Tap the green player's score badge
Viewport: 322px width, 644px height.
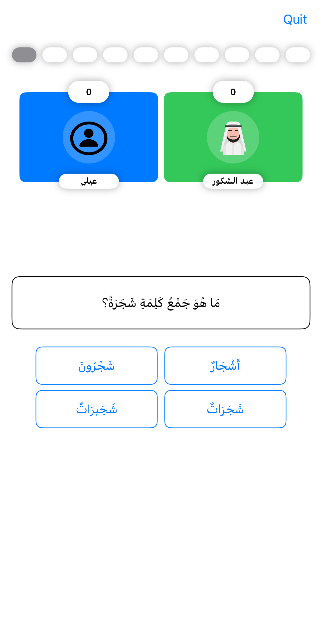pos(233,92)
